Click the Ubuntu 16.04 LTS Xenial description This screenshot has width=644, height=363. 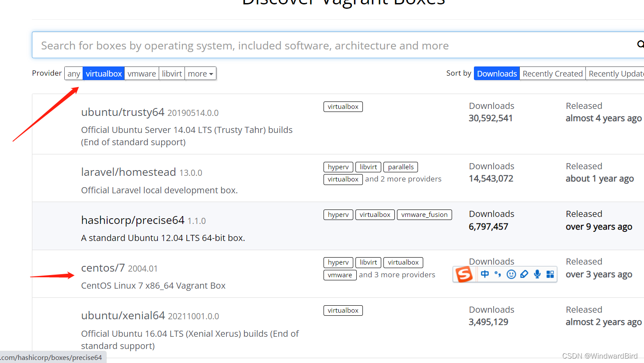point(190,340)
